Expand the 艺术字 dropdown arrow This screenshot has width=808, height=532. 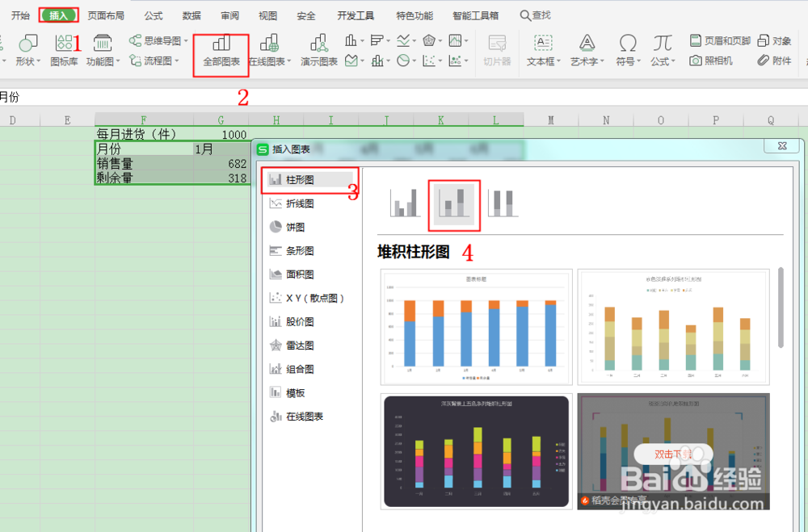click(603, 61)
